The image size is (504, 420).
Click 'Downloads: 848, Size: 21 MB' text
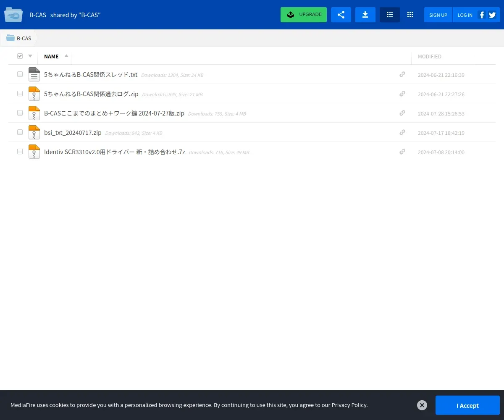[172, 94]
